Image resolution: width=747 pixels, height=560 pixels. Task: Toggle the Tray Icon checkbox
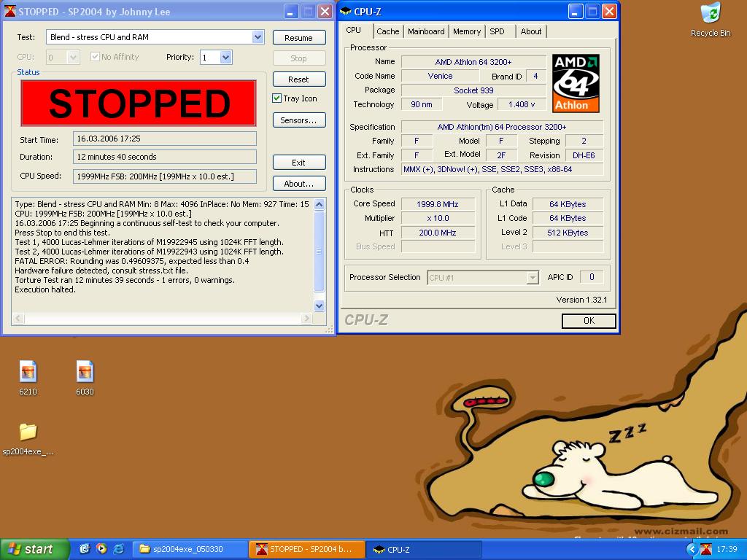coord(276,98)
